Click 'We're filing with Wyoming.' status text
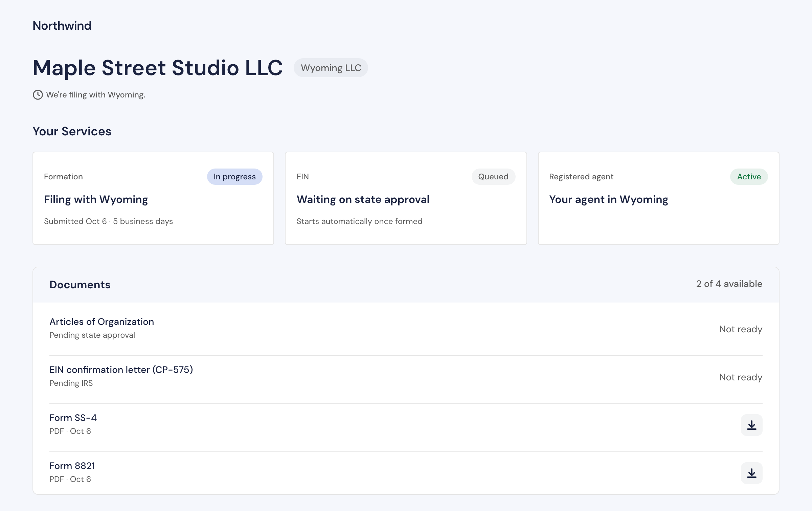 (x=96, y=95)
